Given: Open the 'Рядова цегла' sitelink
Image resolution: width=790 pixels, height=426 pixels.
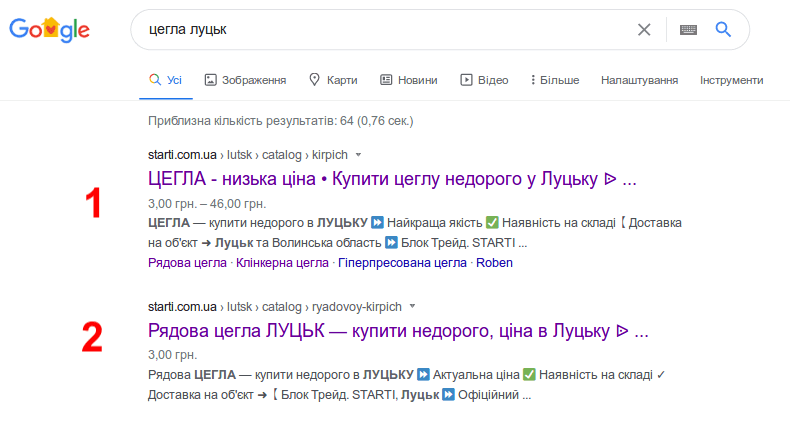Looking at the screenshot, I should (187, 263).
